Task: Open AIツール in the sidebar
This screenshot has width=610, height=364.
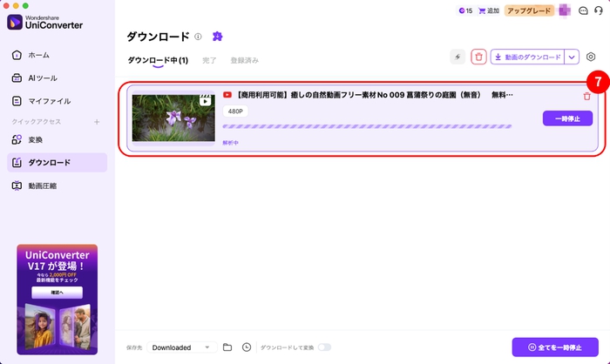Action: [44, 78]
